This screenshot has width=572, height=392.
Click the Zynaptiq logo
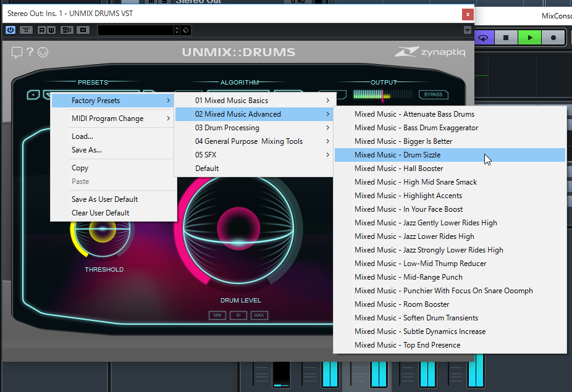[x=430, y=52]
